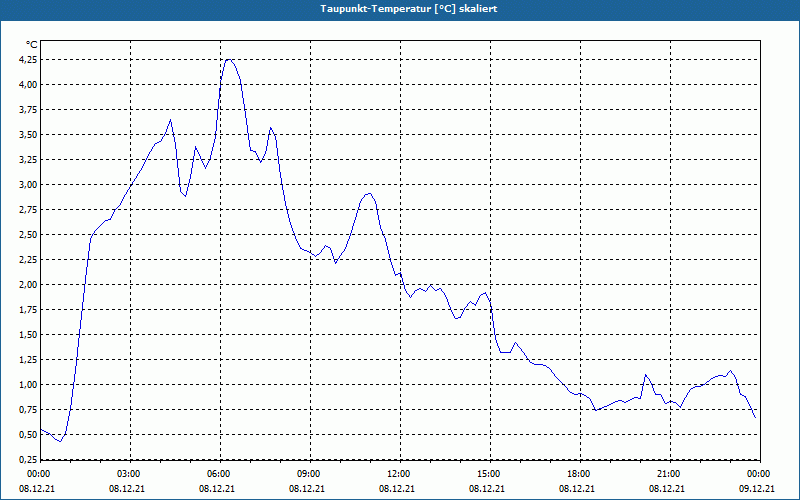The image size is (800, 500).
Task: Click the '3,75' y-axis tick label
Action: (28, 110)
